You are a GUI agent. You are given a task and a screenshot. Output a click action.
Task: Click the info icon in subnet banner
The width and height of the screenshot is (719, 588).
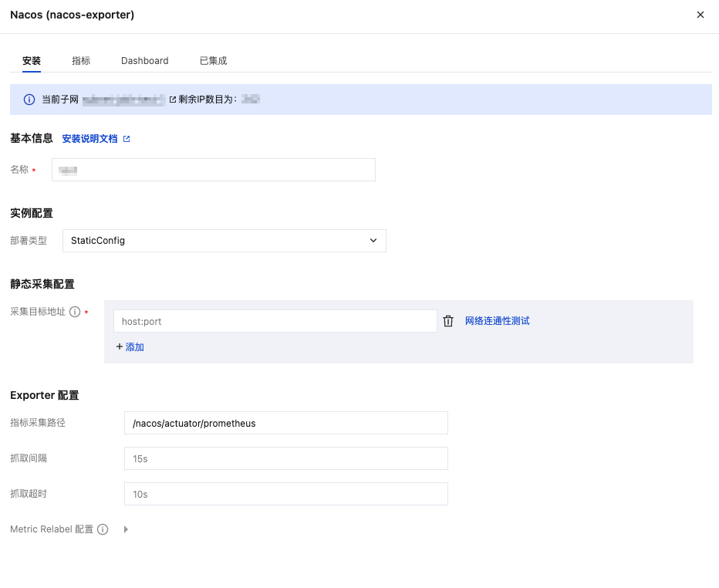(x=29, y=100)
